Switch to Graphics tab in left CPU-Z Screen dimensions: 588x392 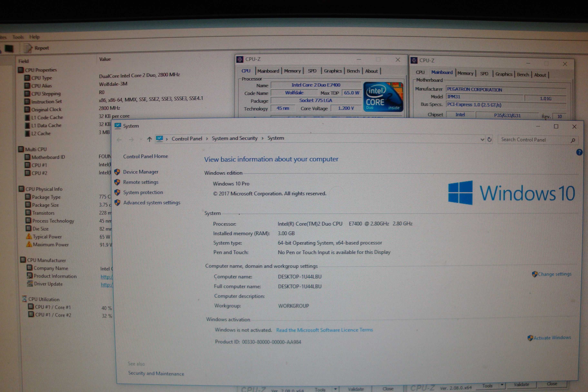point(333,71)
